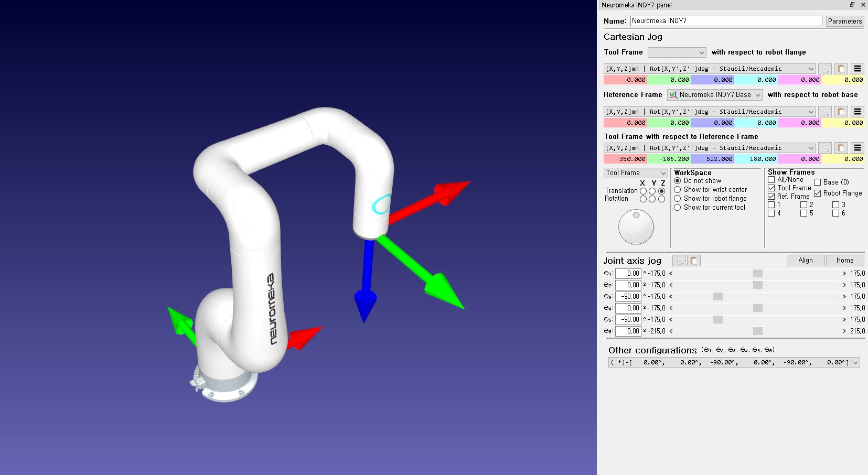868x475 pixels.
Task: Open options menu for tool pose relative to Reference Frame
Action: coord(858,148)
